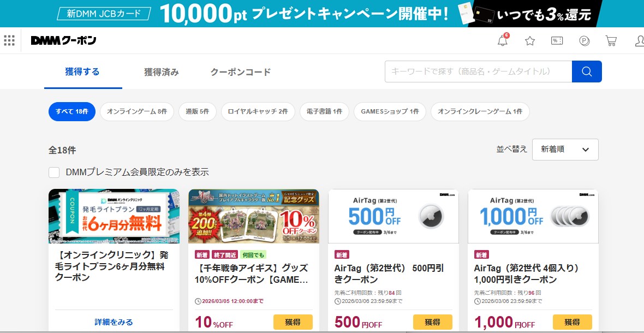Filter by オンラインゲーム 8件 category

[137, 111]
